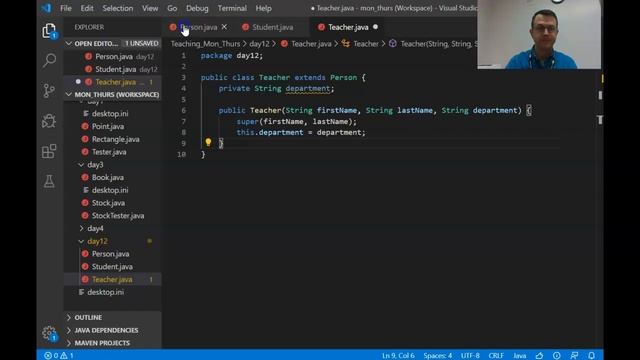Click errors and warnings status indicator
This screenshot has height=360, width=640.
click(x=59, y=356)
